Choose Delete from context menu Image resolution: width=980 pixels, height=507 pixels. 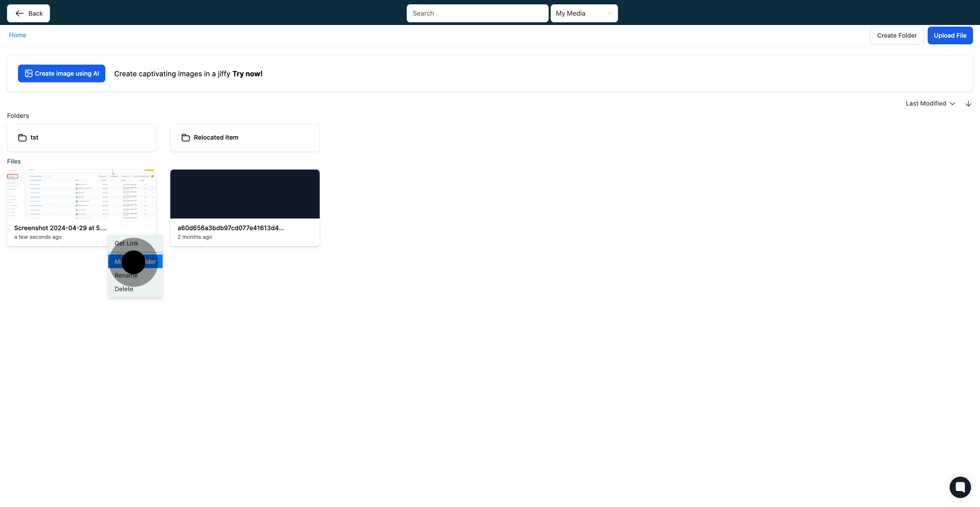[x=135, y=289]
